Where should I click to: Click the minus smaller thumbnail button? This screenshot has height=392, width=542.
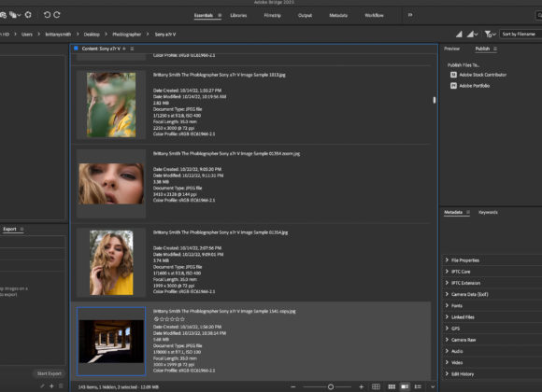coord(293,386)
